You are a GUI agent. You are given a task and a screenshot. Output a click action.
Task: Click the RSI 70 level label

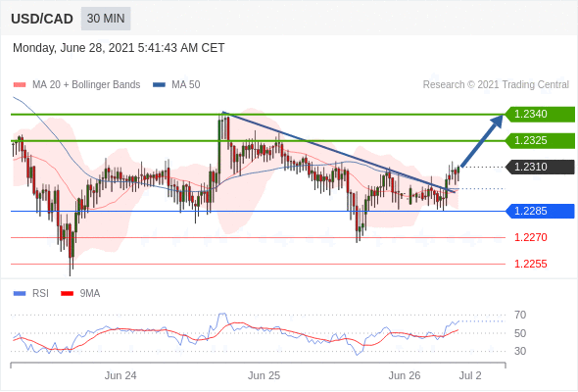(520, 315)
